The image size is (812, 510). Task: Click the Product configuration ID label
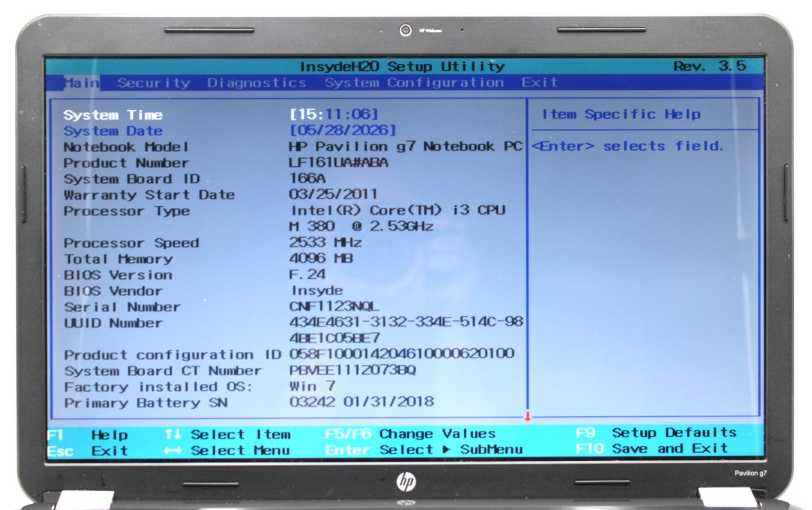173,355
